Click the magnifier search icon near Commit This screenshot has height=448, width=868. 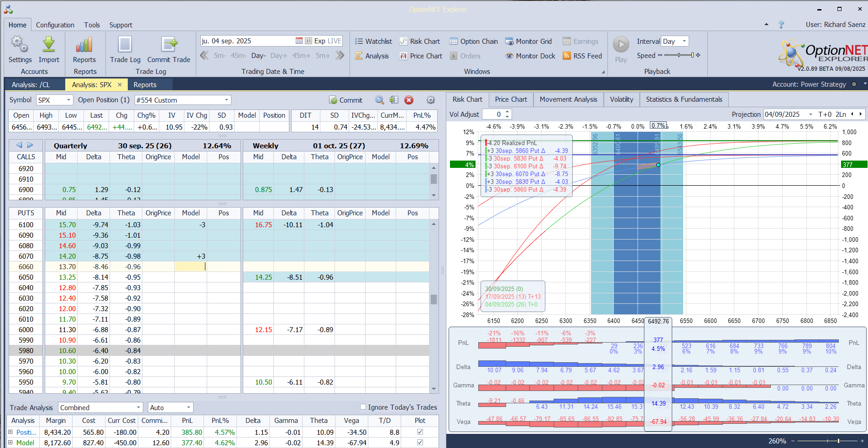coord(379,100)
